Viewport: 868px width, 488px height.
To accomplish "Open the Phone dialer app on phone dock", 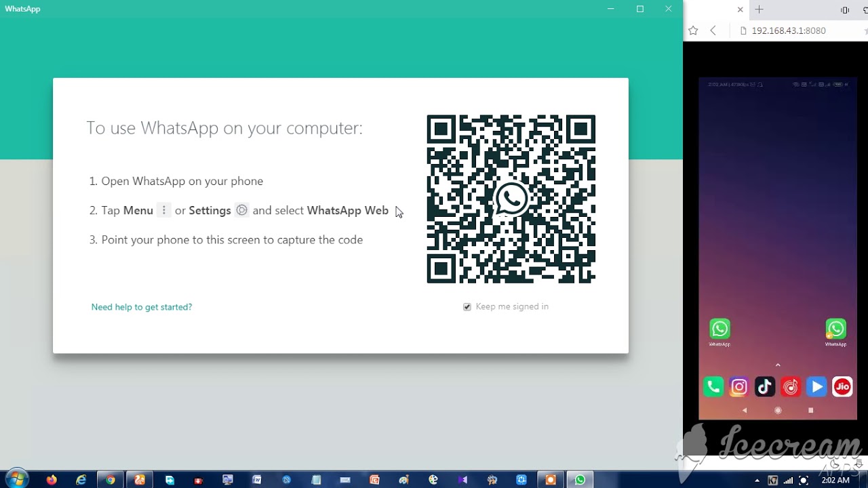I will click(x=713, y=386).
